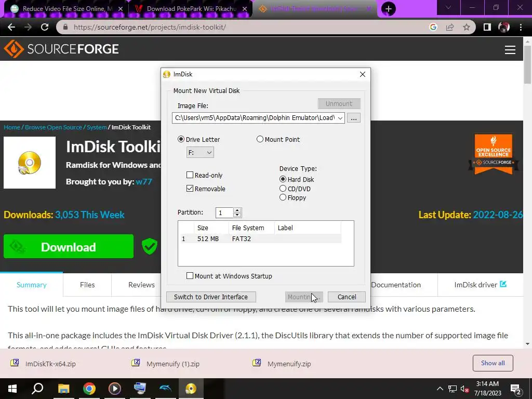Viewport: 532px width, 399px height.
Task: Open the tab search chevron
Action: [448, 7]
